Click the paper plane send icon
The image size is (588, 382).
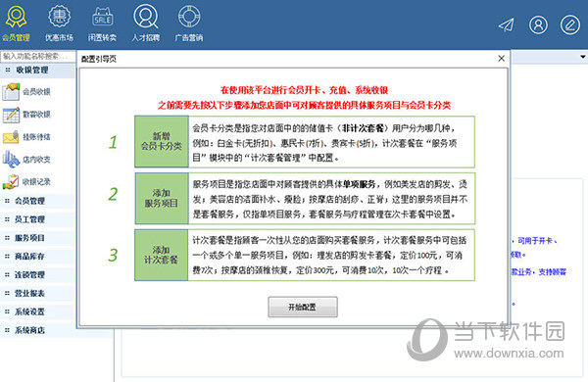[x=507, y=25]
